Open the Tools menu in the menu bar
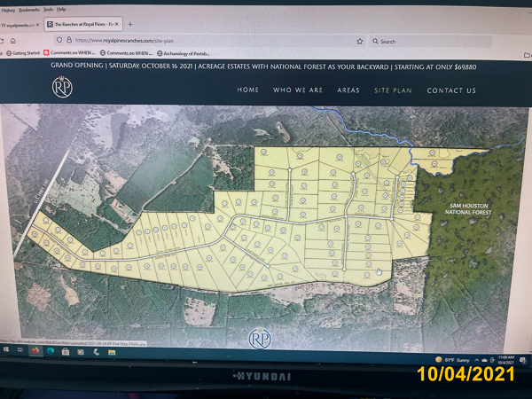532x399 pixels. coord(49,10)
